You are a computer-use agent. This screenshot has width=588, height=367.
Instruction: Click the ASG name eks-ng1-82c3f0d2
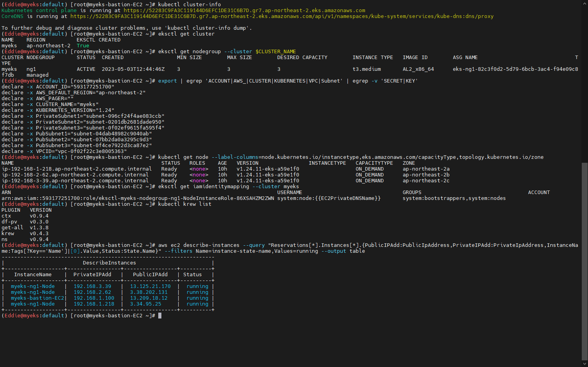(x=516, y=69)
